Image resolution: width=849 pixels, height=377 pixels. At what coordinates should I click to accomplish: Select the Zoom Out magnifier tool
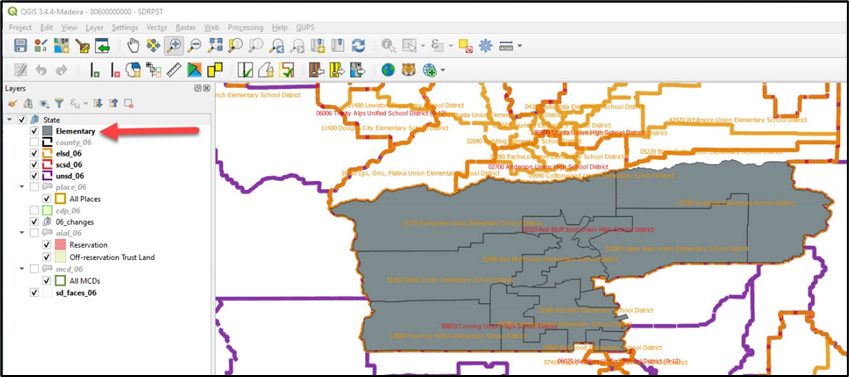pyautogui.click(x=194, y=46)
